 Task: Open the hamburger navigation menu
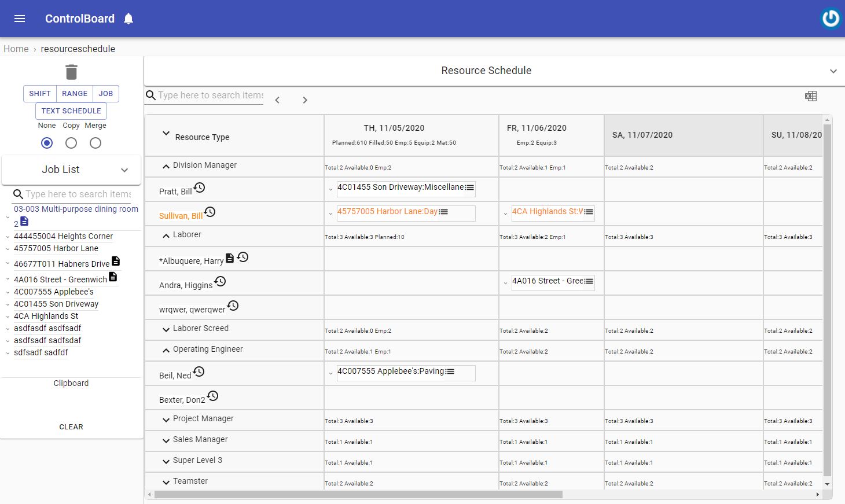click(20, 19)
